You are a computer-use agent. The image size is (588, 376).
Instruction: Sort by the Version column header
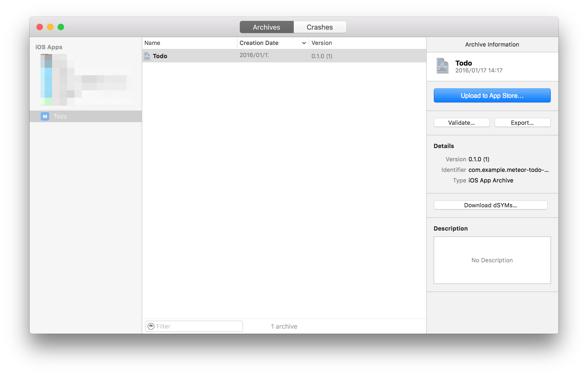click(x=368, y=43)
